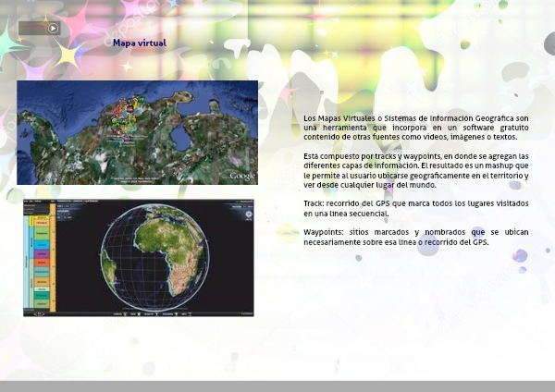Click the paragraph starting with Está compuesto
The height and width of the screenshot is (392, 555).
coord(415,170)
